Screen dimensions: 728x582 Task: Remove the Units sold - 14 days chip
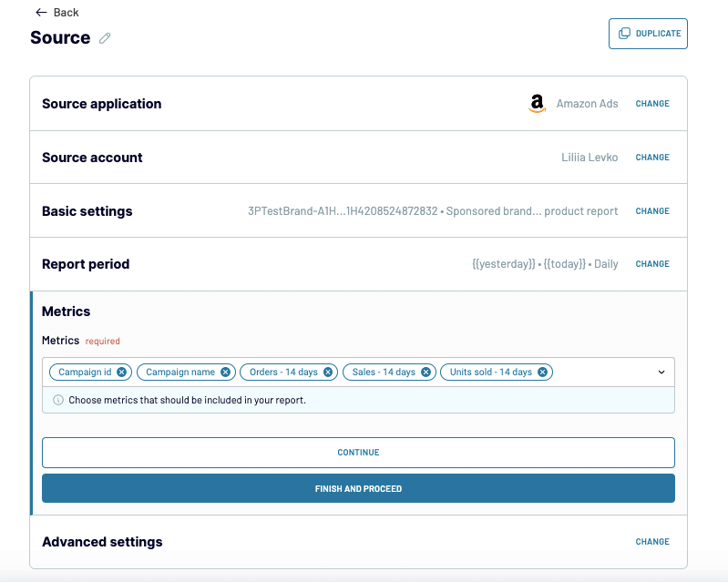tap(542, 373)
